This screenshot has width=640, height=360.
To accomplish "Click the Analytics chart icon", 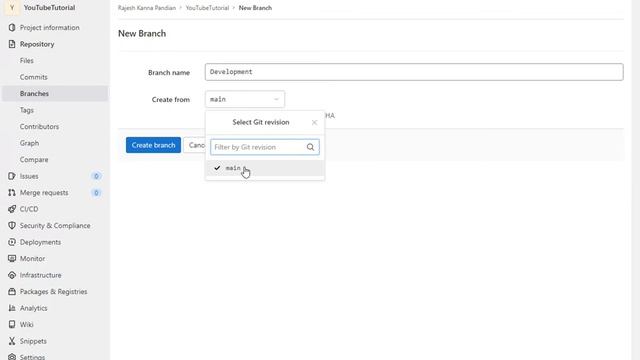I will pos(12,308).
